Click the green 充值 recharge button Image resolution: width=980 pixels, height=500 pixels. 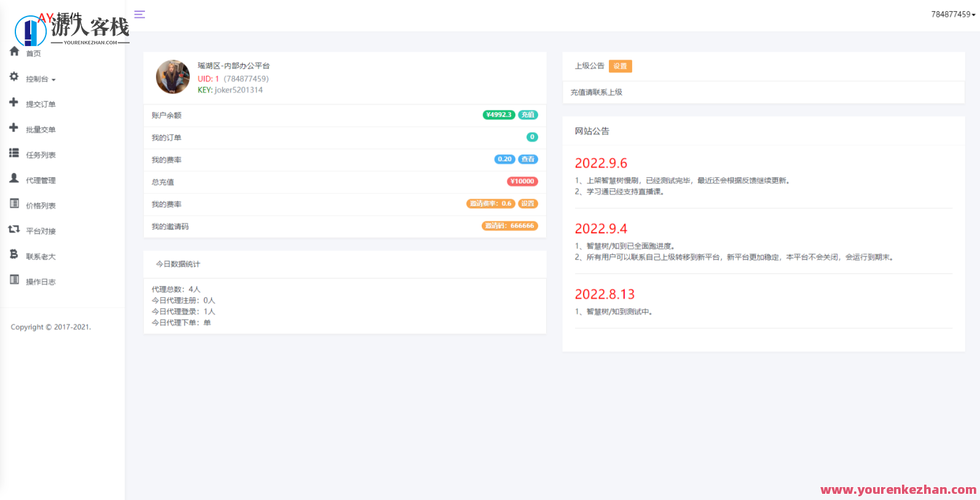(x=528, y=115)
